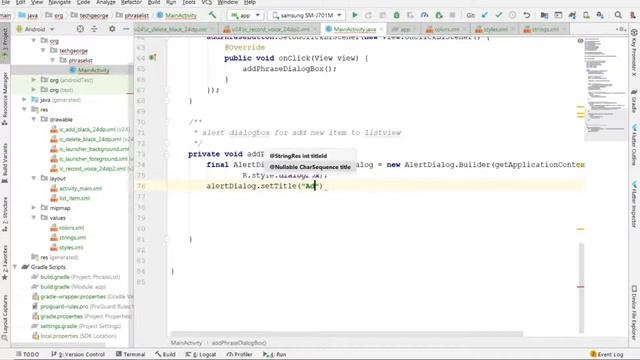640x360 pixels.
Task: Toggle the Layout Captures side panel
Action: click(5, 318)
